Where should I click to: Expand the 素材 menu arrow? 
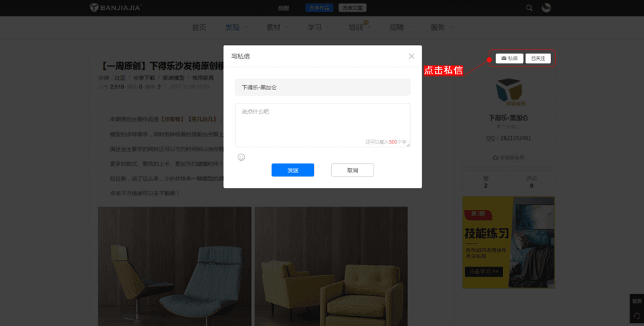287,27
